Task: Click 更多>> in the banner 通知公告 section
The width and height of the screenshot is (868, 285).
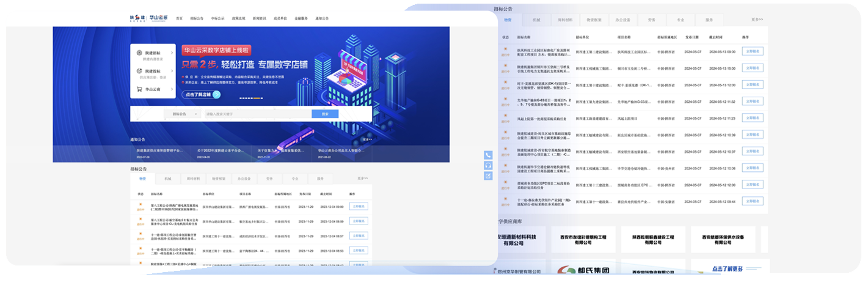Action: (x=367, y=139)
